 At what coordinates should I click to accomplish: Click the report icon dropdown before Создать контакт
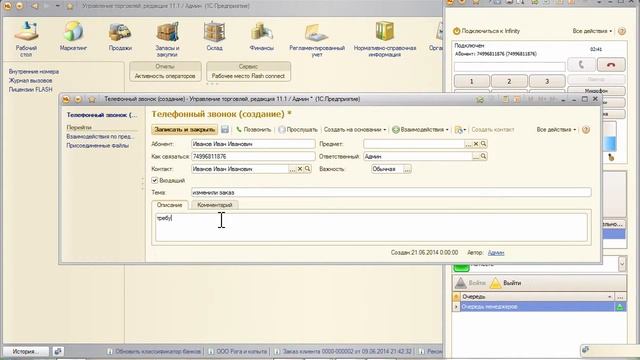460,130
